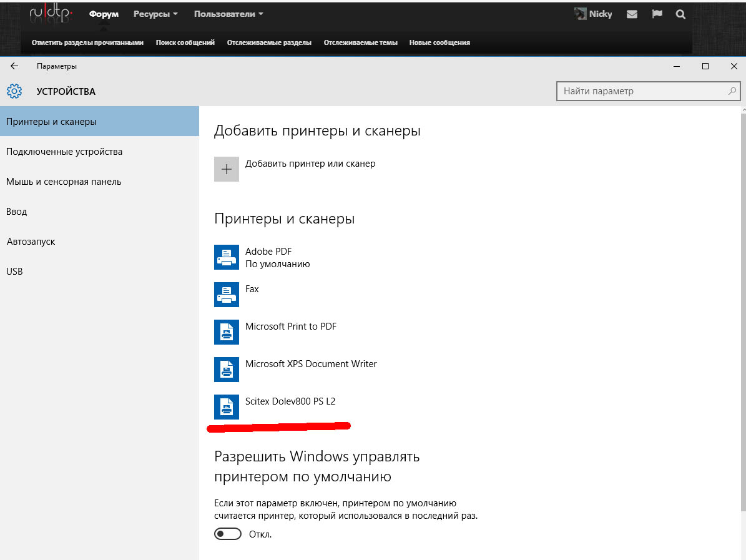
Task: Open the Автозапуск section
Action: coord(99,241)
